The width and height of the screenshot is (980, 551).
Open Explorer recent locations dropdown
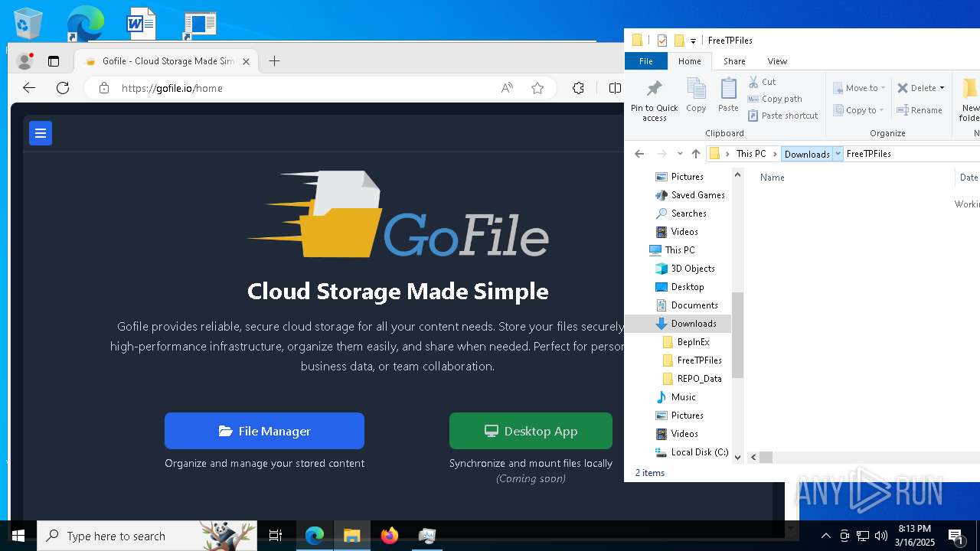680,154
